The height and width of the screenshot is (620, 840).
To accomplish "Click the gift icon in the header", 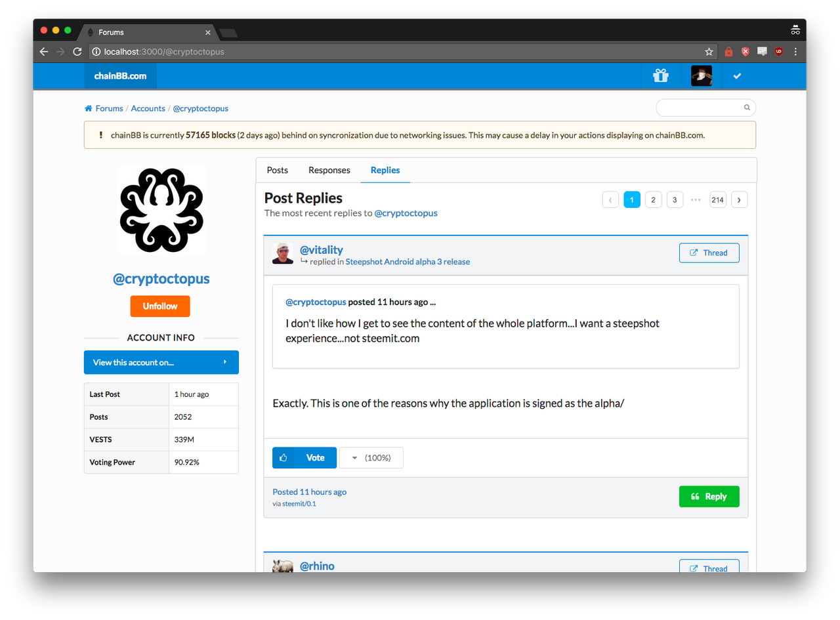I will tap(660, 76).
